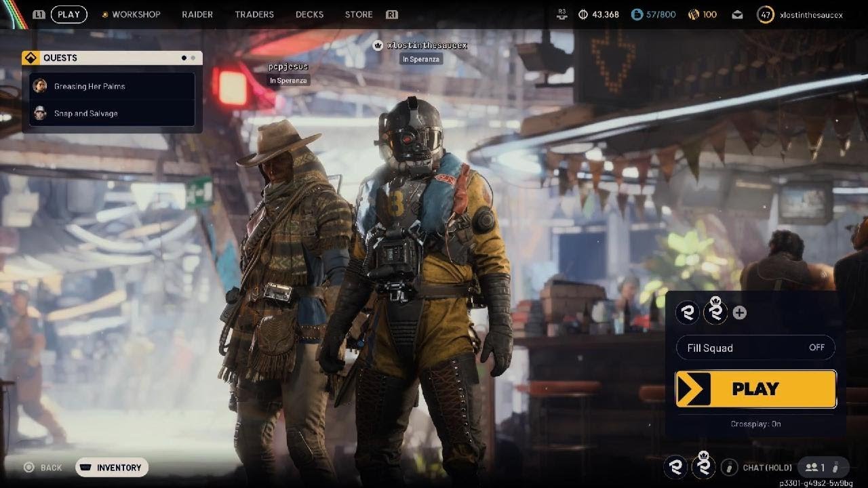This screenshot has height=488, width=868.
Task: Switch to the RAIDER tab
Action: pos(197,14)
